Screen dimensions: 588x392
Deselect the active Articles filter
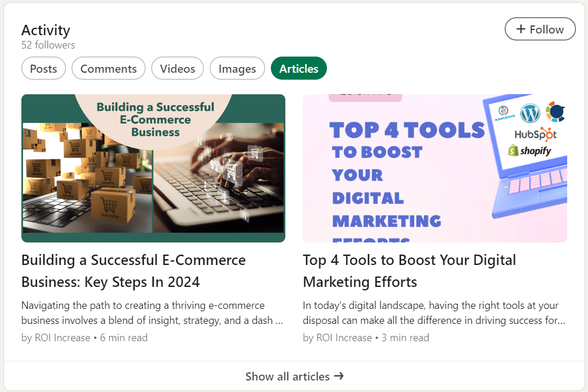pyautogui.click(x=299, y=68)
